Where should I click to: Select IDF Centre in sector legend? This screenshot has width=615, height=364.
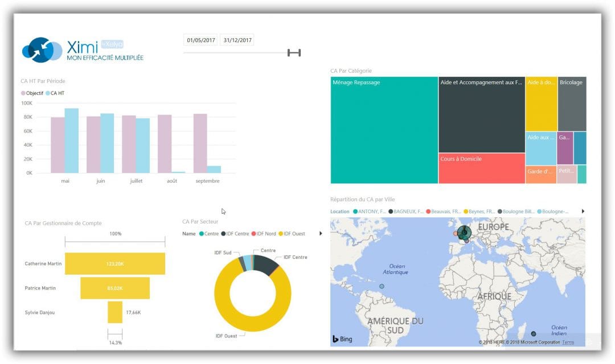[235, 234]
